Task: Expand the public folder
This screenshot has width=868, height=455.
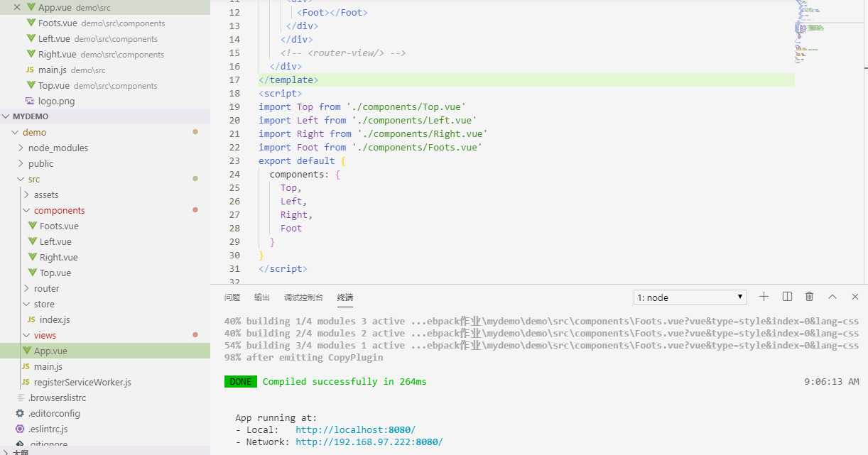Action: [x=105, y=163]
